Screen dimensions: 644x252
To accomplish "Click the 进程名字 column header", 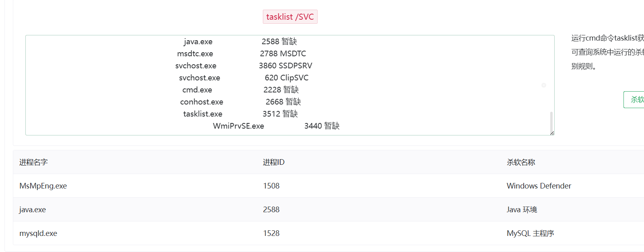I will click(x=33, y=162).
